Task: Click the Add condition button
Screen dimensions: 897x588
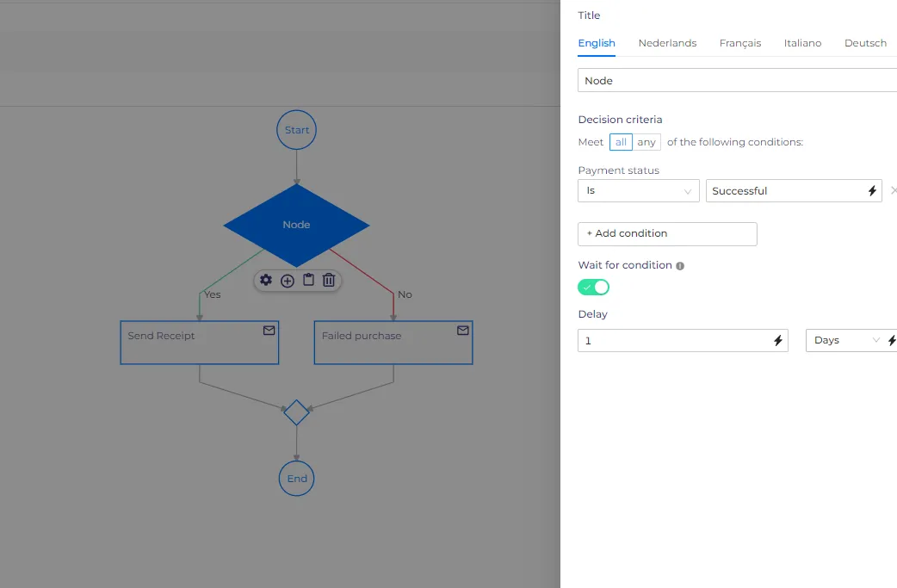Action: [x=668, y=234]
